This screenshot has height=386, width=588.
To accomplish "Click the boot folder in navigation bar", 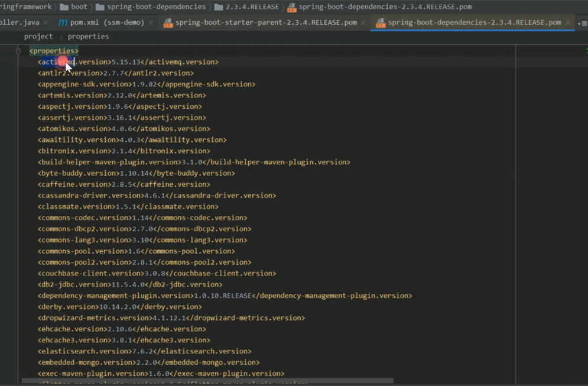I will 73,7.
